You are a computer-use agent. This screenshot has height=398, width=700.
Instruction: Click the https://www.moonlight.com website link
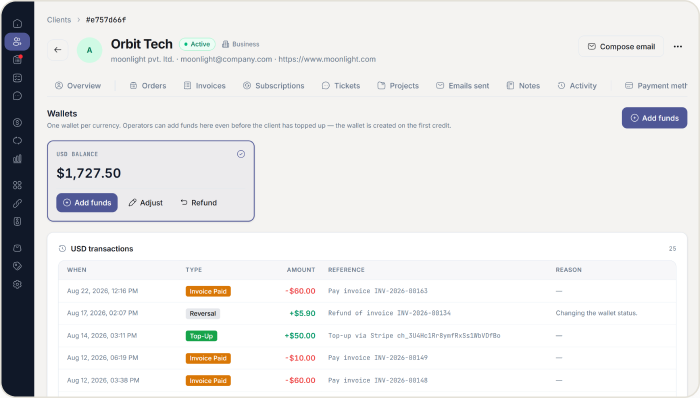point(327,59)
